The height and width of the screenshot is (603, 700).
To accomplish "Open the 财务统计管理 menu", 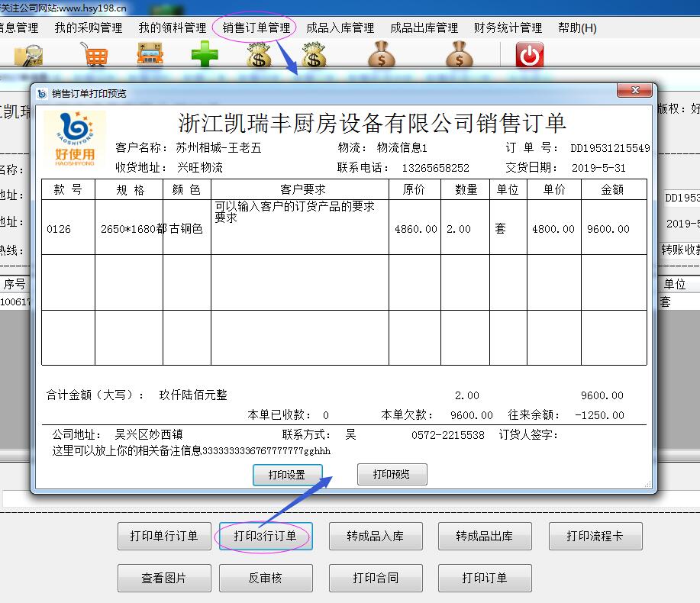I will (508, 27).
